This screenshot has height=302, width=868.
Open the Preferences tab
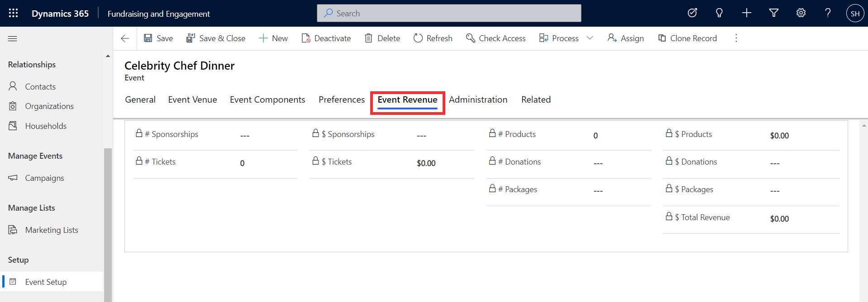point(342,99)
